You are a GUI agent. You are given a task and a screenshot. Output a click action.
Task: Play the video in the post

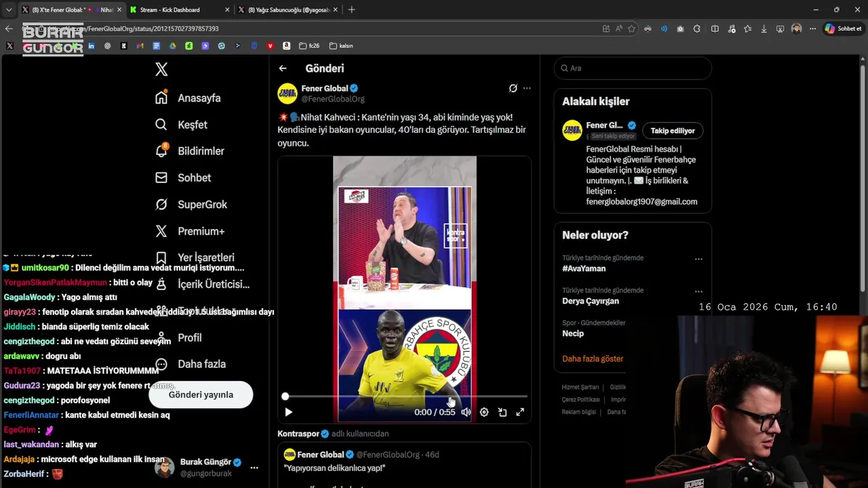[x=288, y=412]
